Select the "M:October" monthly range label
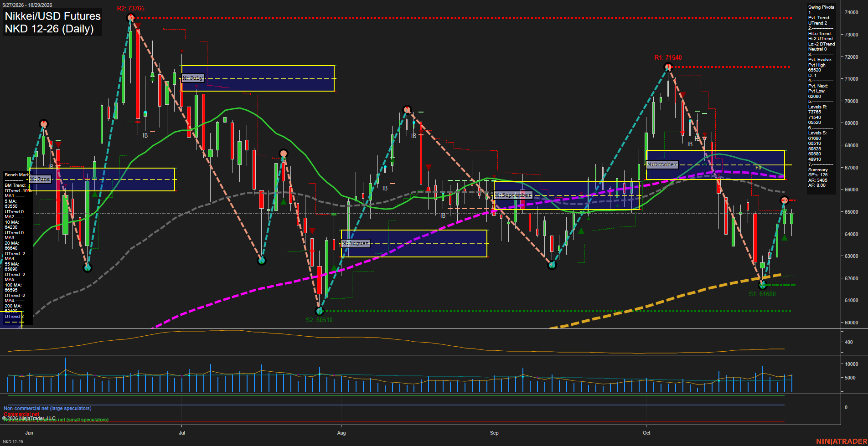The image size is (868, 446). point(662,165)
